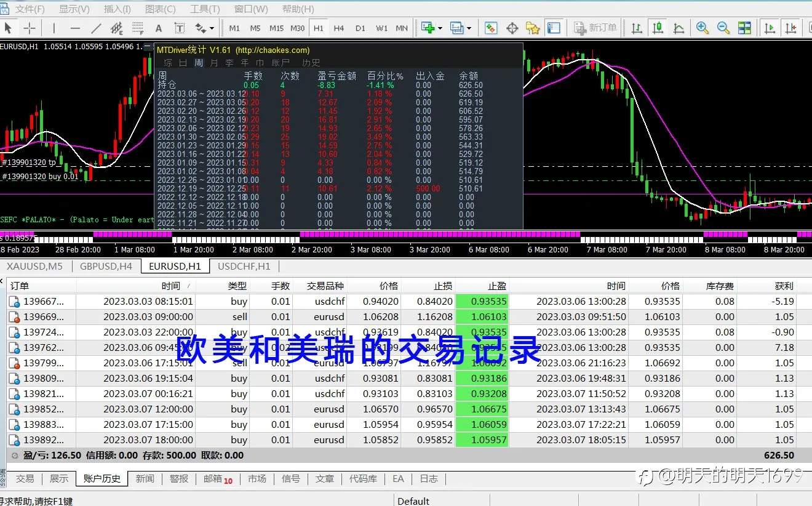
Task: Select the 年 yearly stats tab in MTDriver
Action: 245,62
